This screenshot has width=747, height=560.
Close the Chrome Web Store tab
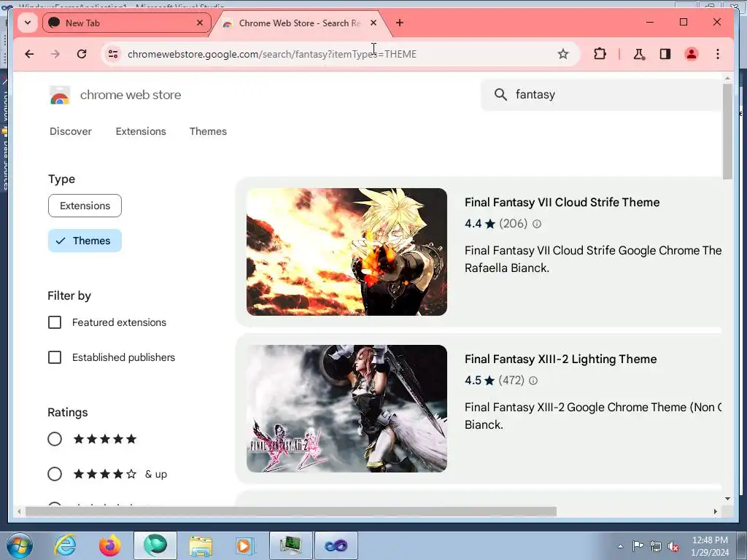[x=373, y=23]
